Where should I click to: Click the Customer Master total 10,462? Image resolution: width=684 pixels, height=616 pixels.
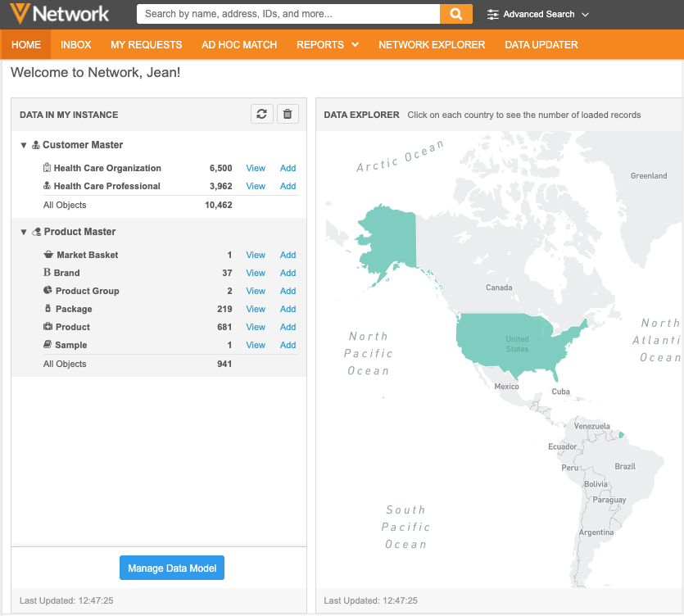click(x=219, y=205)
